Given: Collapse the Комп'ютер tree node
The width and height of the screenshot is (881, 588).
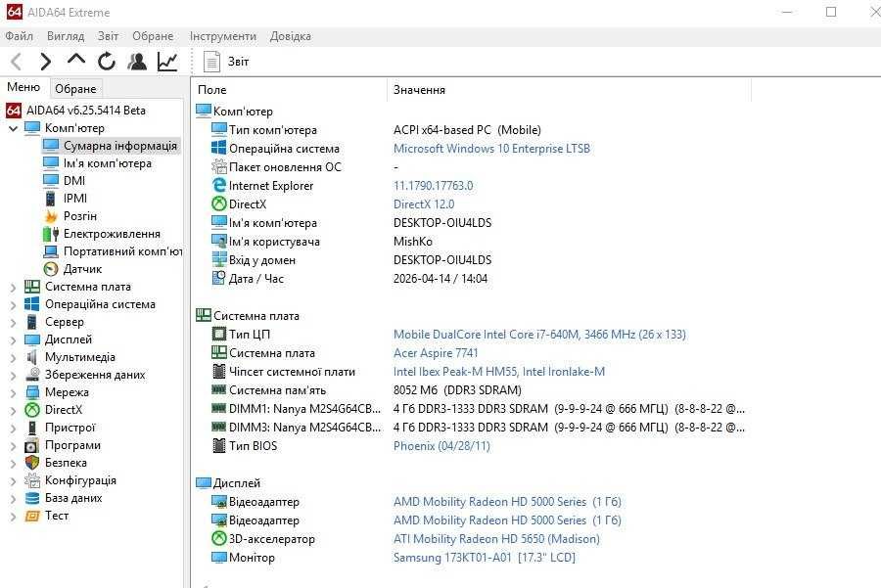Looking at the screenshot, I should (x=13, y=128).
